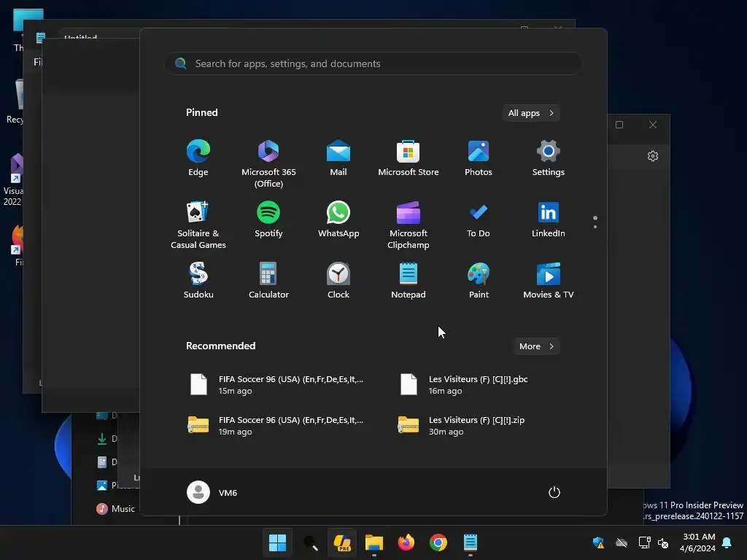Image resolution: width=747 pixels, height=560 pixels.
Task: Open notifications bell icon
Action: (x=727, y=542)
